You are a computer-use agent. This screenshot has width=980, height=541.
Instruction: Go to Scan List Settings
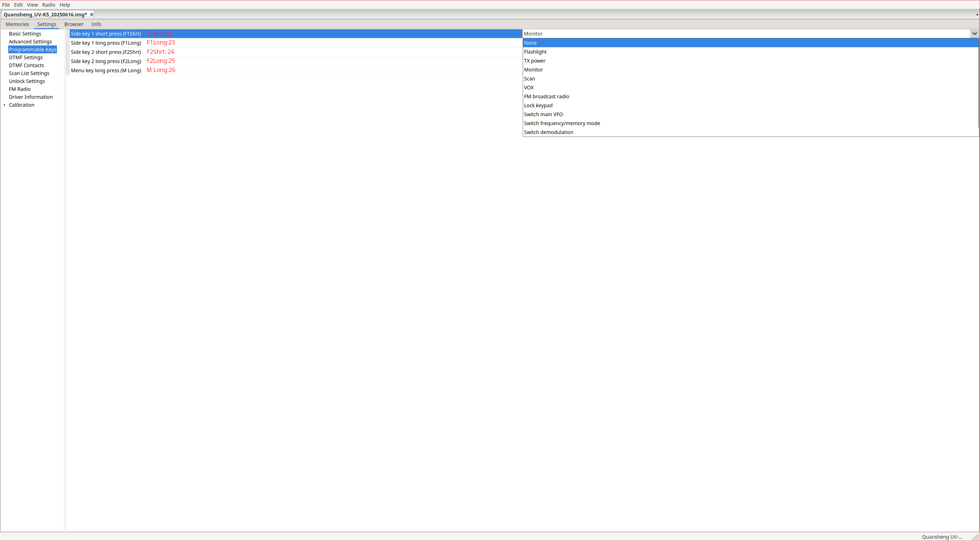coord(29,74)
